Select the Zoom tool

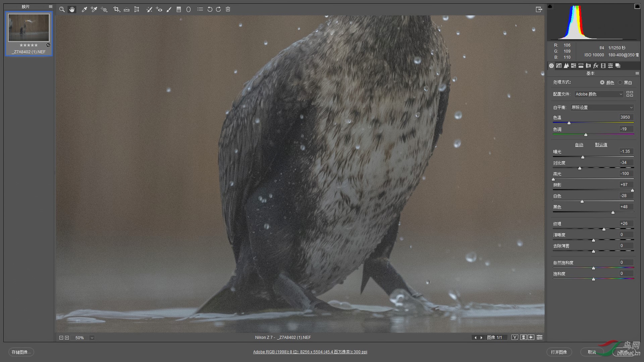pos(62,9)
